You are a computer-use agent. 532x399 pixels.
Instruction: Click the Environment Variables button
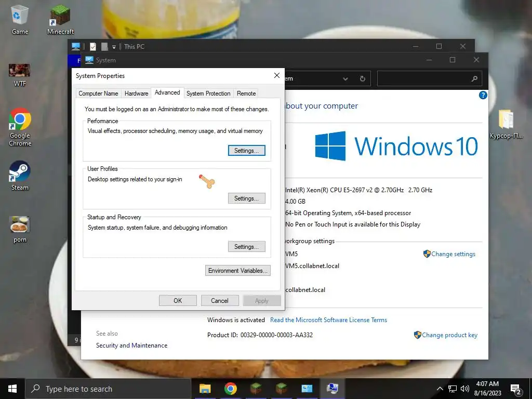pyautogui.click(x=238, y=270)
